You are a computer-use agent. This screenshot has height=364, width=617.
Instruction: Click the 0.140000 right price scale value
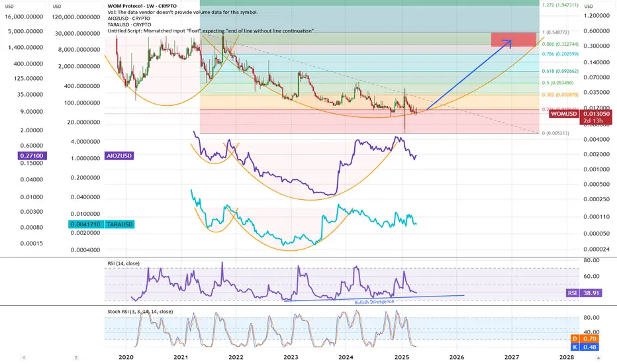pos(597,62)
